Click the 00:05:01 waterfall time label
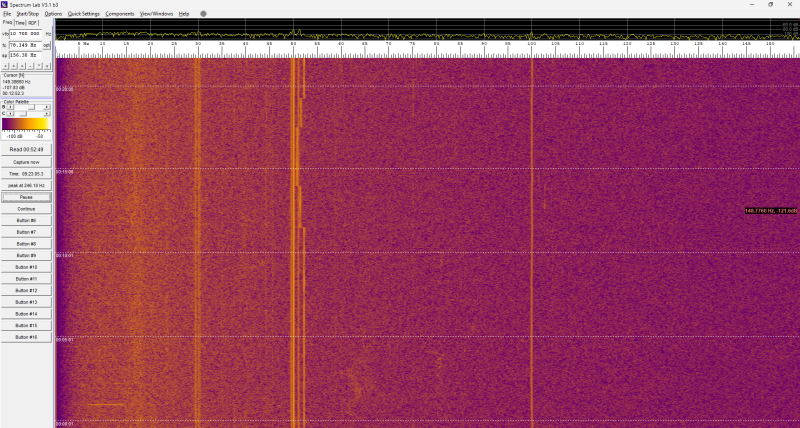 [64, 340]
